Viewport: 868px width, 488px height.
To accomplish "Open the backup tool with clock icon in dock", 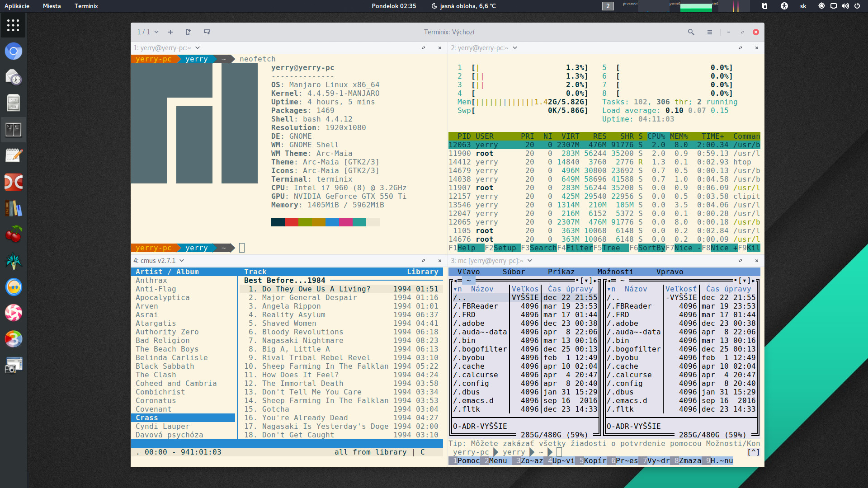I will (14, 77).
